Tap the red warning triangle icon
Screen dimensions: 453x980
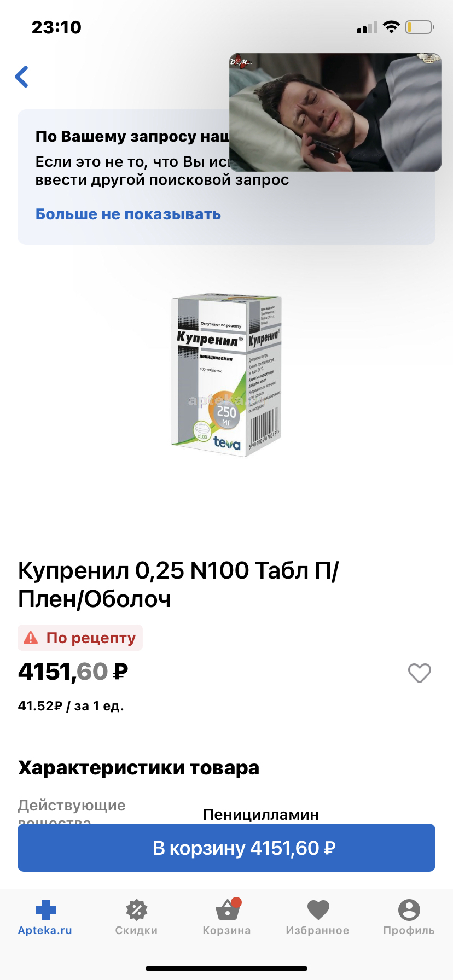pyautogui.click(x=31, y=638)
